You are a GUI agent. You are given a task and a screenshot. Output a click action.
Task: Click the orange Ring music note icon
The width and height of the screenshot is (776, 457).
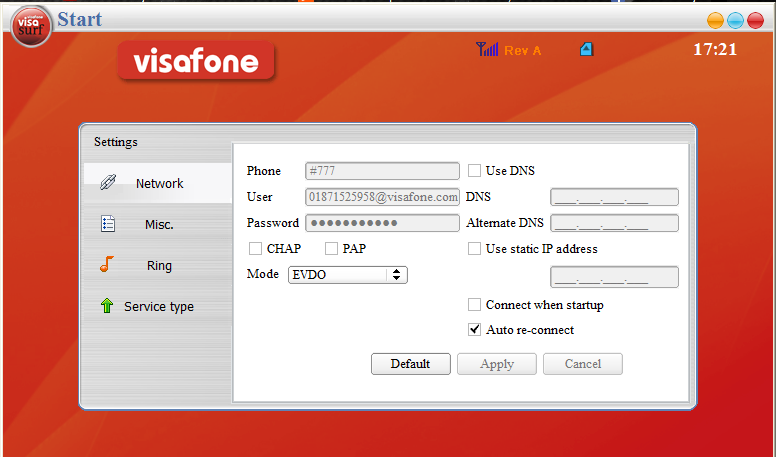pyautogui.click(x=107, y=264)
